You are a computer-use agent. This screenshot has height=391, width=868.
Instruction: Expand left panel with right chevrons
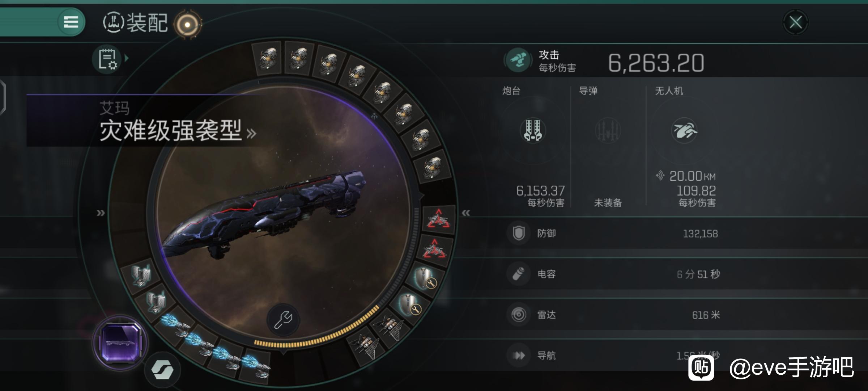pyautogui.click(x=101, y=213)
